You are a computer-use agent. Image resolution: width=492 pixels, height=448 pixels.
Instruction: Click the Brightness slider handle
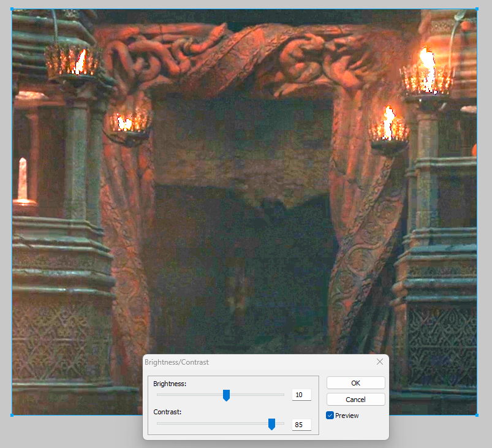point(226,395)
